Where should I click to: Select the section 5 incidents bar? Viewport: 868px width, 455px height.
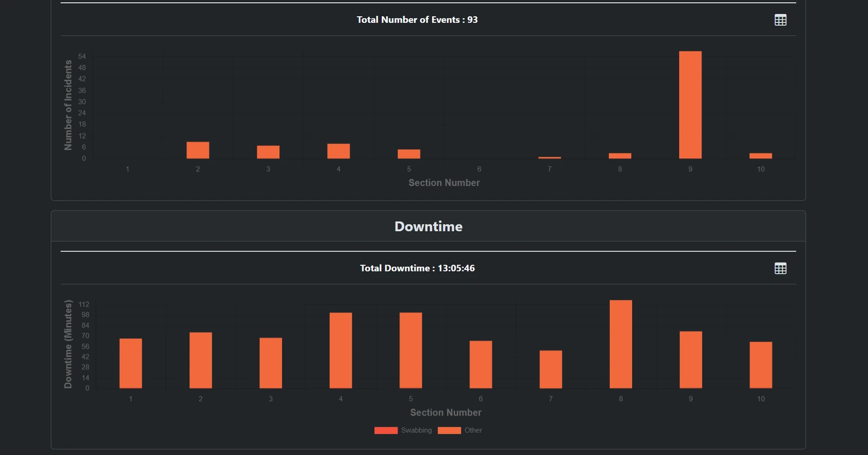click(x=409, y=154)
